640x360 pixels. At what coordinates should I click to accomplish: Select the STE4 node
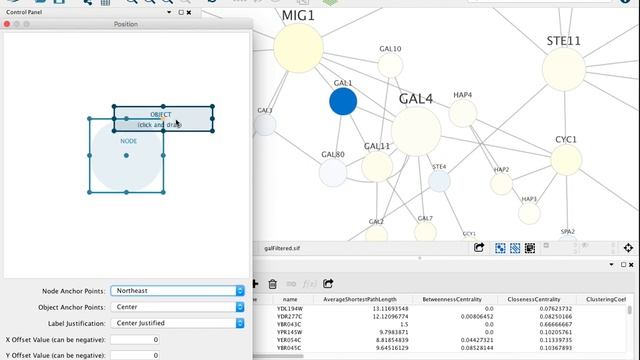pyautogui.click(x=439, y=181)
